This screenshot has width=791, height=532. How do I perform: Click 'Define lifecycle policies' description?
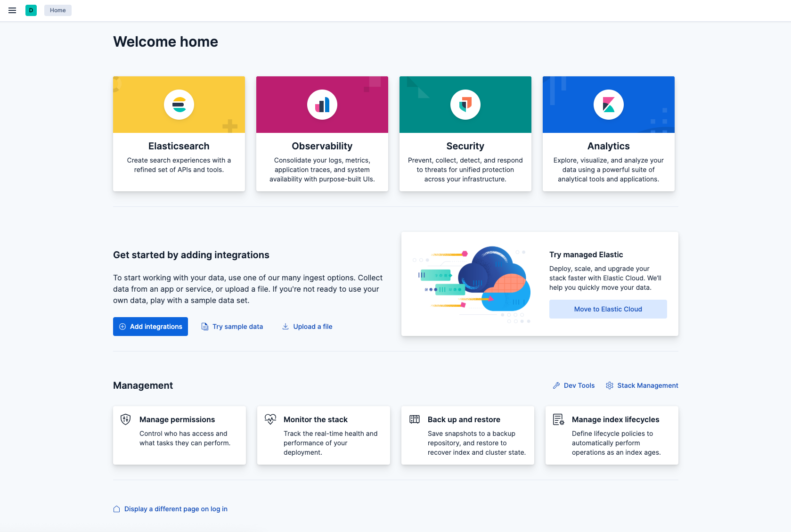pos(616,443)
